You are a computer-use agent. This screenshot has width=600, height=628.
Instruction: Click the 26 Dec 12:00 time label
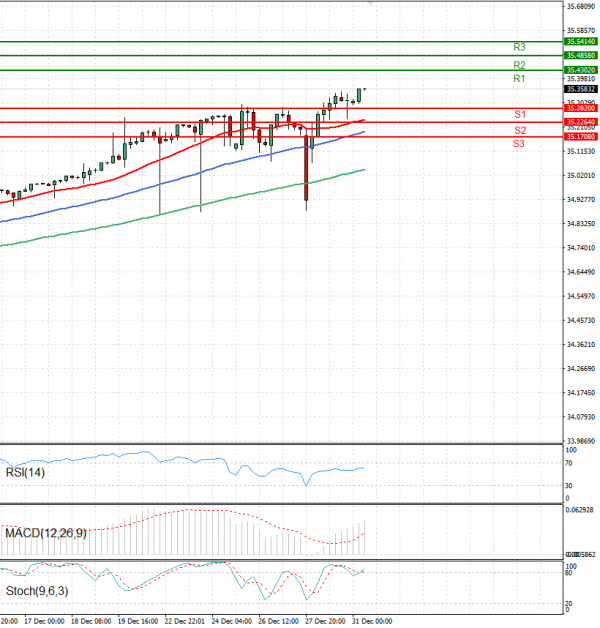(x=278, y=621)
